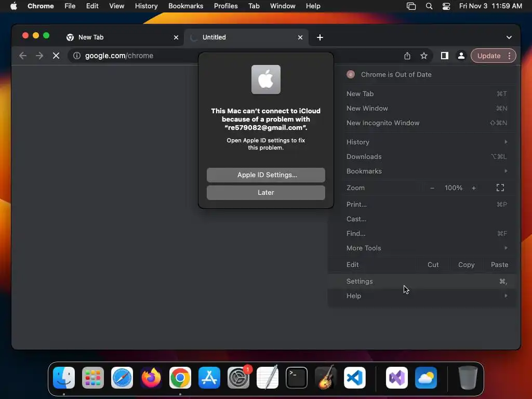Open the profile avatar icon
The height and width of the screenshot is (399, 532).
point(461,56)
